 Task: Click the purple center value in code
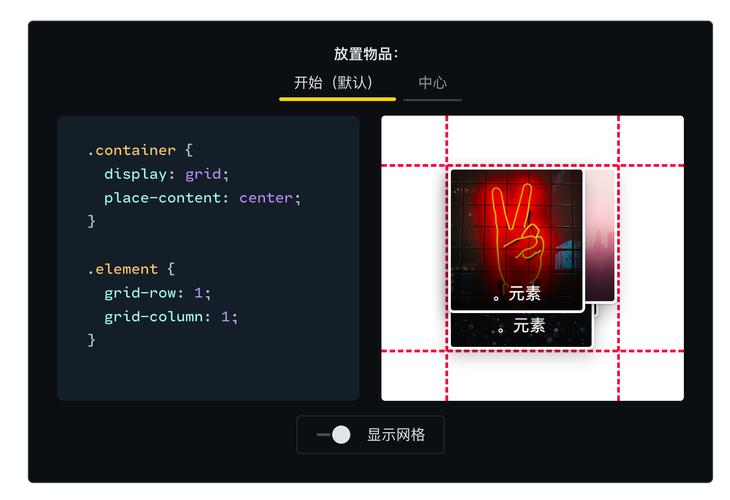tap(266, 198)
